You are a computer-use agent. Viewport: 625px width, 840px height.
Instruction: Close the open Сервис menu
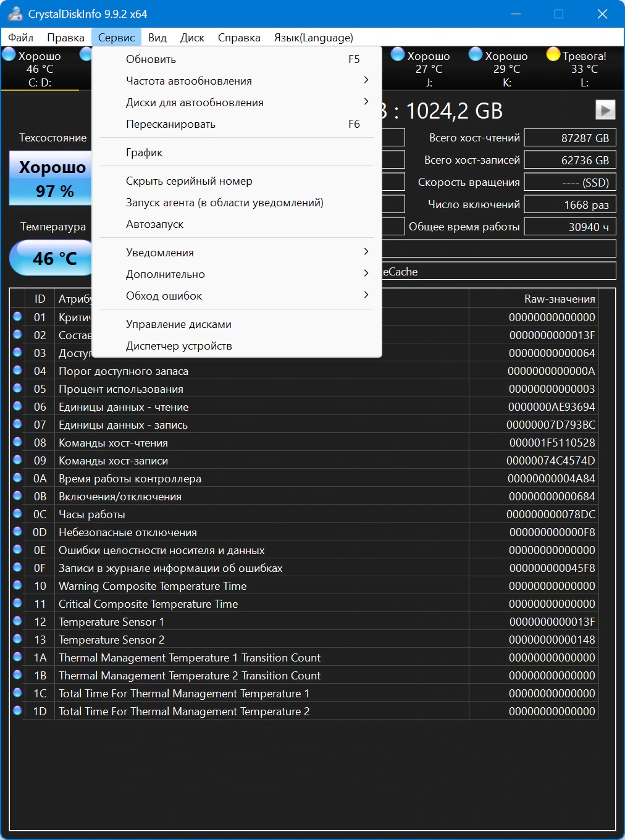116,38
